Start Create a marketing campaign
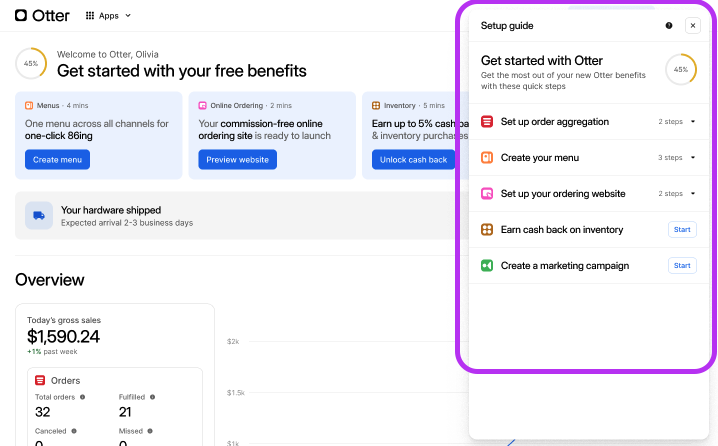Viewport: 718px width, 446px height. tap(682, 266)
